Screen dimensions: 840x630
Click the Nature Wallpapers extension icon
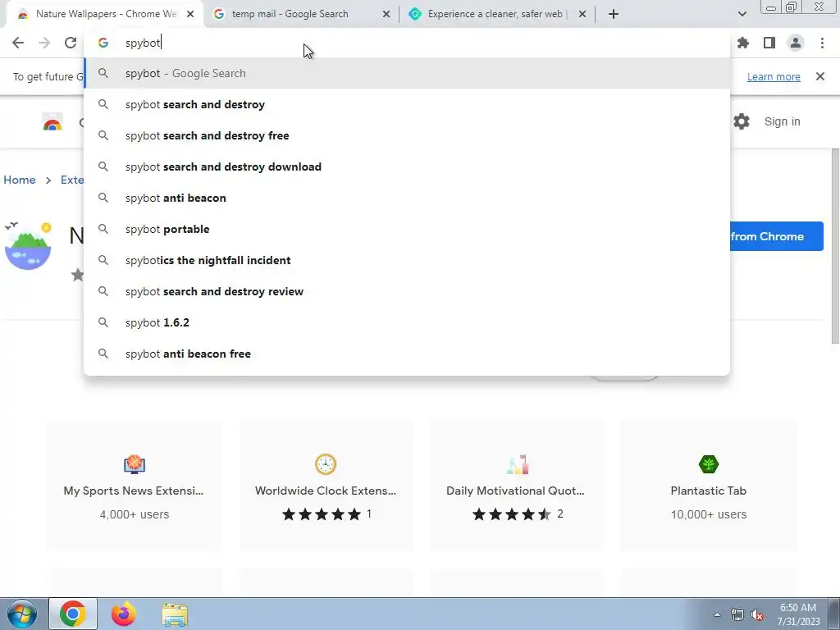pyautogui.click(x=28, y=246)
